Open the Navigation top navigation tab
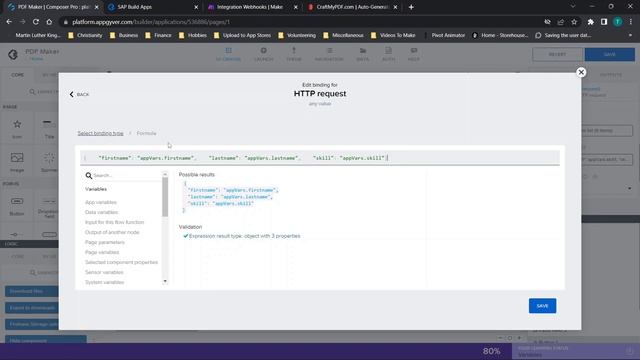This screenshot has width=640, height=360. coord(329,54)
